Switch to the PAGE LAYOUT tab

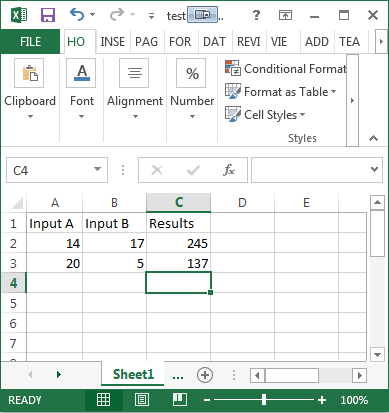tap(146, 42)
